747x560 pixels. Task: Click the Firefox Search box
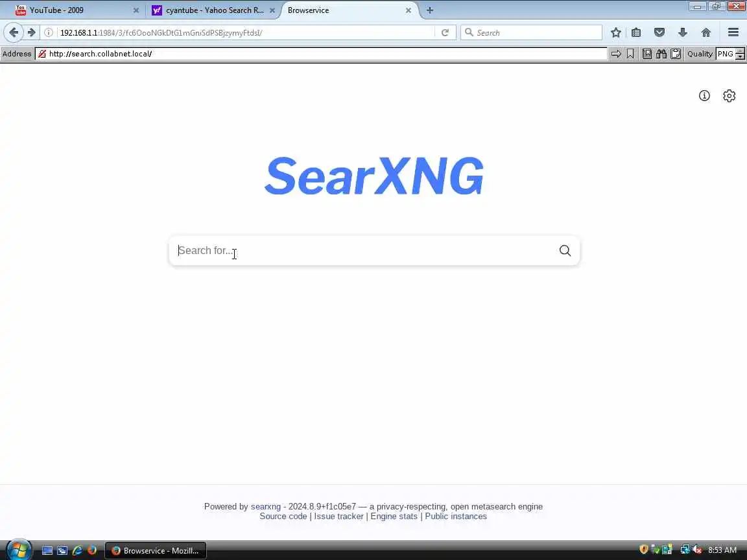(531, 32)
